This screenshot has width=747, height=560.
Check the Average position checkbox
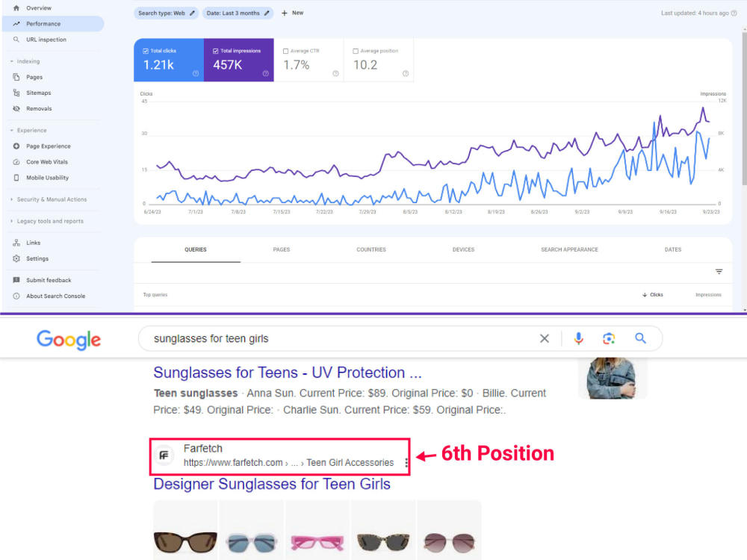pyautogui.click(x=356, y=51)
